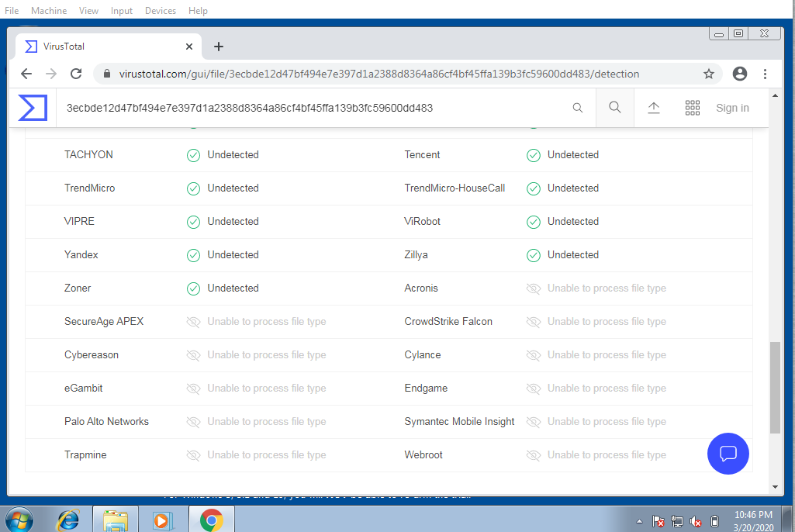The width and height of the screenshot is (795, 532).
Task: Click the ViRobot engine name
Action: point(423,222)
